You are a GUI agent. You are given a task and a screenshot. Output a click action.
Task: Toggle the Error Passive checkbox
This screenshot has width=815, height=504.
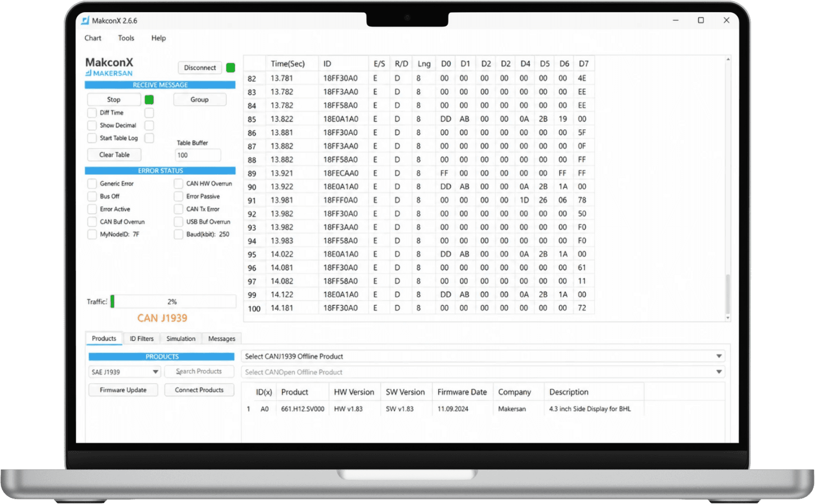(178, 196)
